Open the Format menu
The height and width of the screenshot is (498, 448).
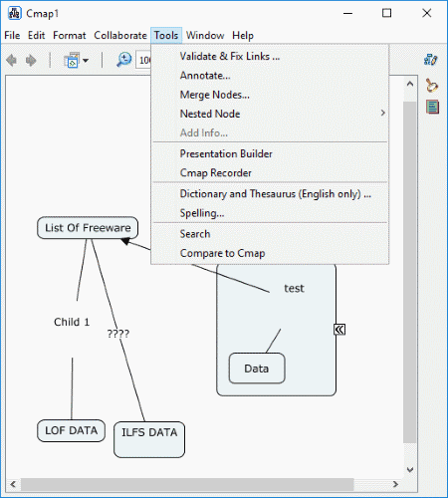70,35
